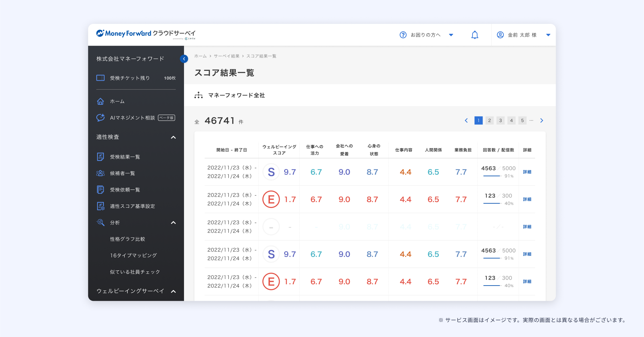This screenshot has width=644, height=337.
Task: Go to page 3 of results
Action: click(x=500, y=120)
